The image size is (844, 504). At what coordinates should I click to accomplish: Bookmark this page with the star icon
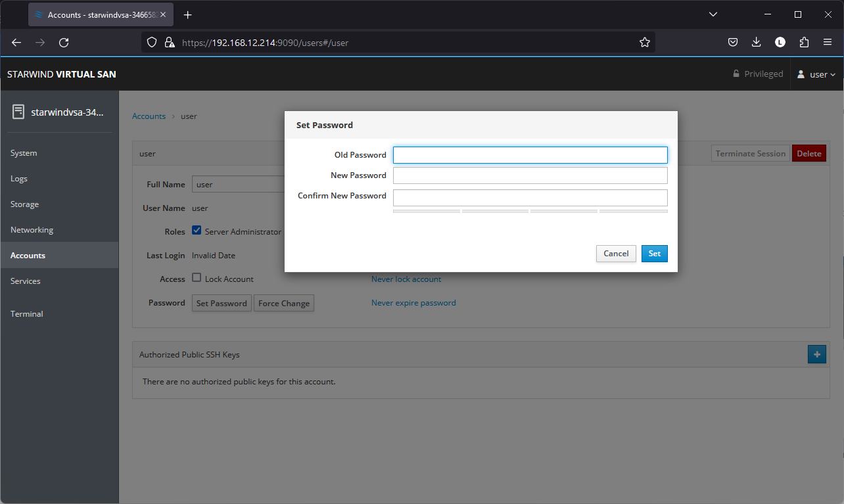tap(645, 42)
